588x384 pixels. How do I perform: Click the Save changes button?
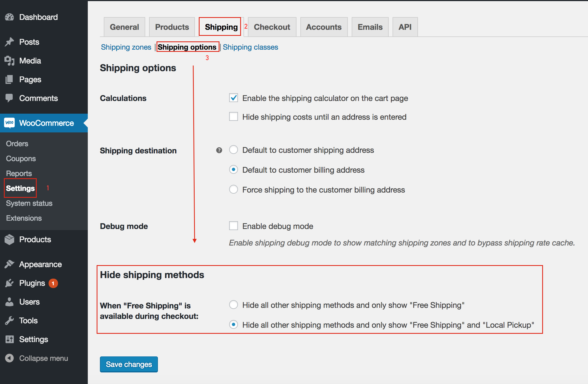click(x=129, y=364)
